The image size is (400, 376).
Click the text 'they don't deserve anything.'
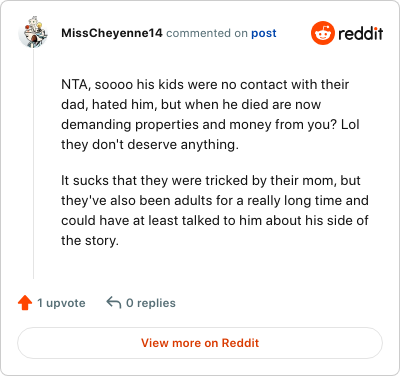coord(150,145)
